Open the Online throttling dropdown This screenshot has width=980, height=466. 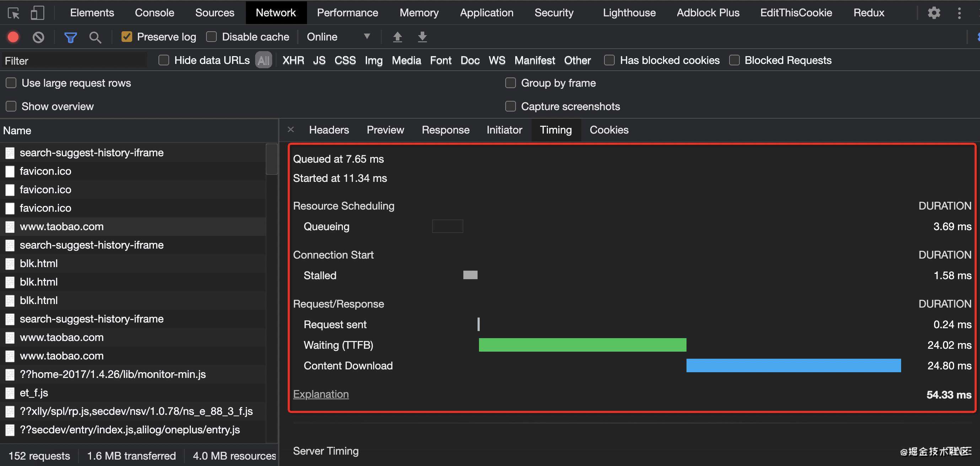coord(338,37)
